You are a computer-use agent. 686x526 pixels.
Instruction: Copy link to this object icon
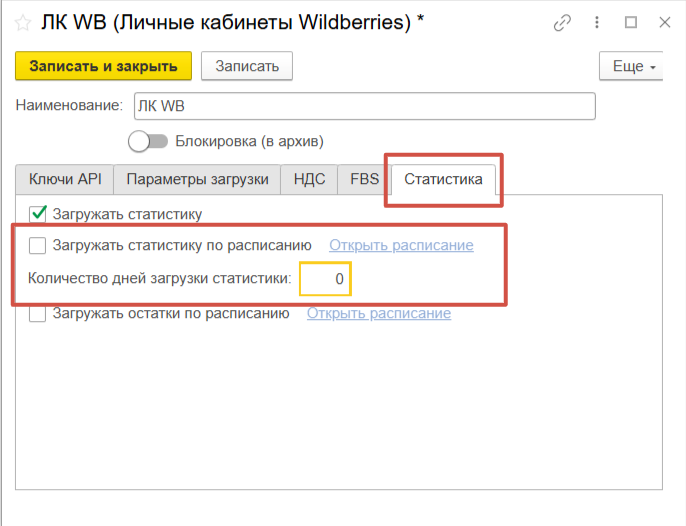coord(563,23)
